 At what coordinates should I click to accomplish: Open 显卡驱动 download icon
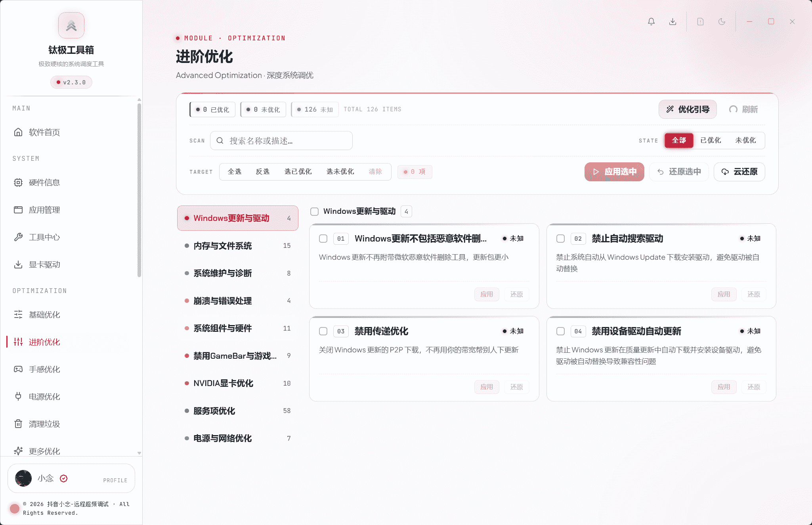18,264
